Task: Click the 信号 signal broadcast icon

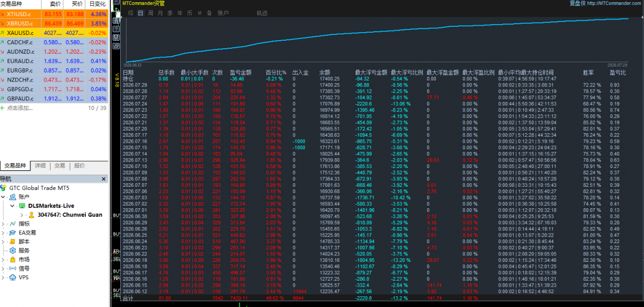Action: point(12,268)
